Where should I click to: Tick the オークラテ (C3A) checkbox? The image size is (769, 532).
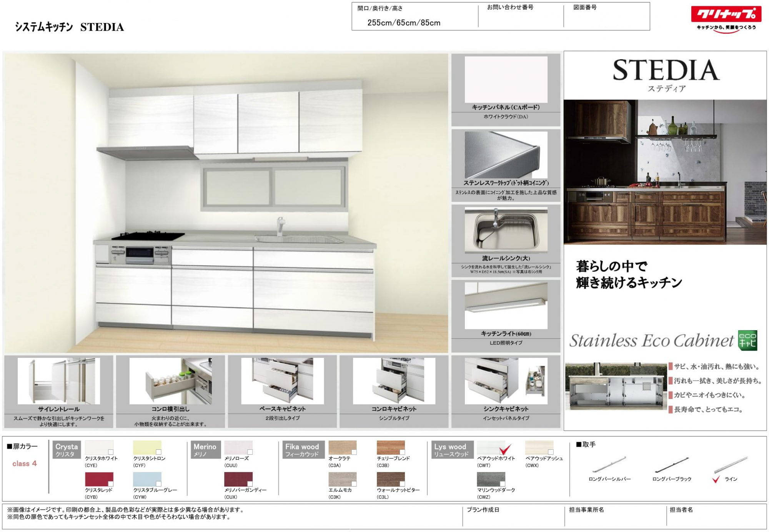point(354,452)
